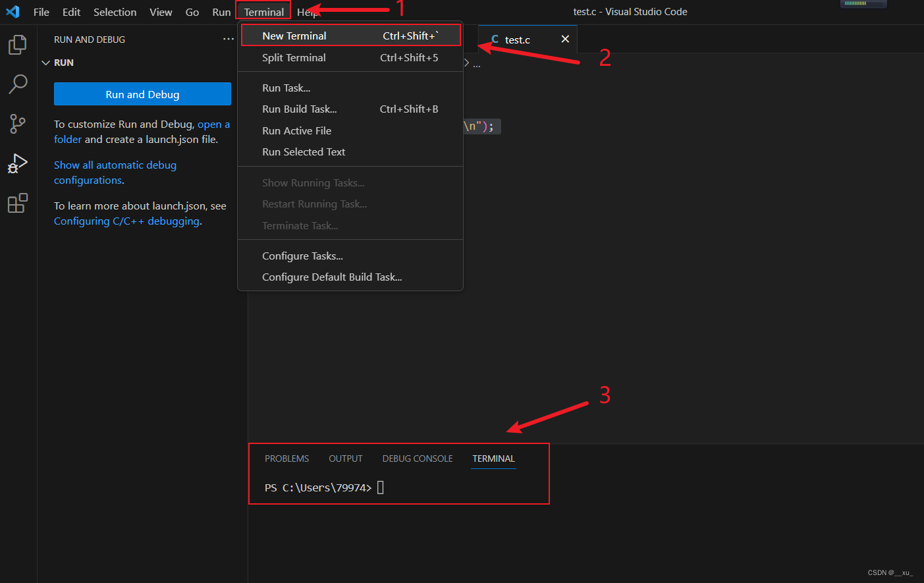Click the terminal prompt 'PS C:\Users\79974>'
This screenshot has width=924, height=583.
pyautogui.click(x=318, y=487)
